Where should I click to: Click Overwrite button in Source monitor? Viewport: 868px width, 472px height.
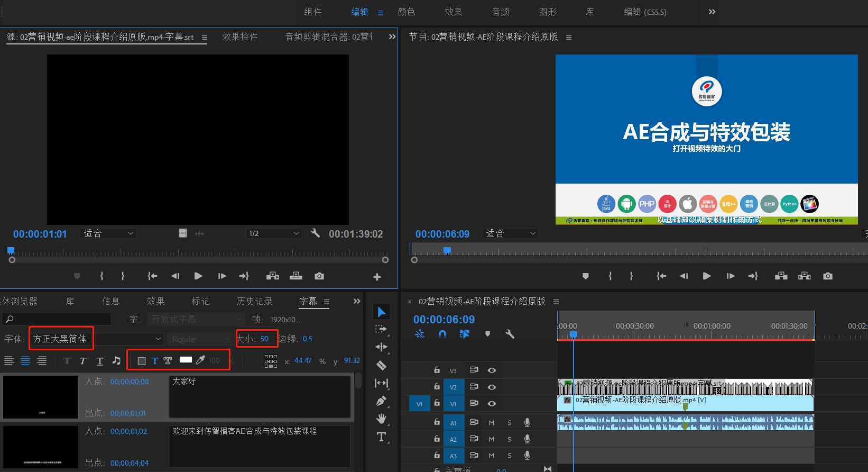pos(296,276)
